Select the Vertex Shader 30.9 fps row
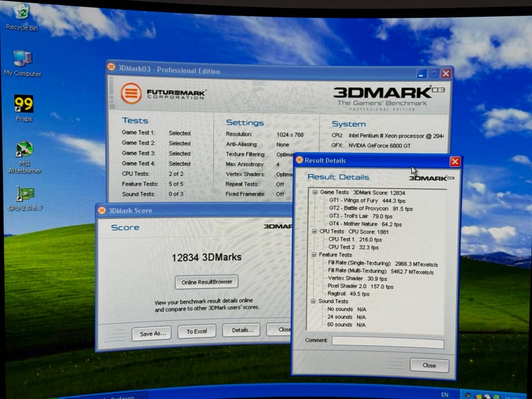The height and width of the screenshot is (399, 532). pos(357,279)
